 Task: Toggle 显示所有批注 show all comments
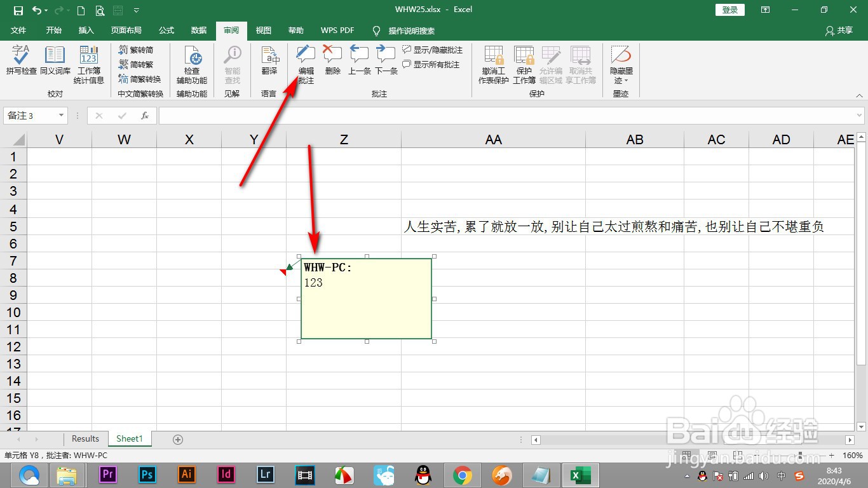coord(431,64)
